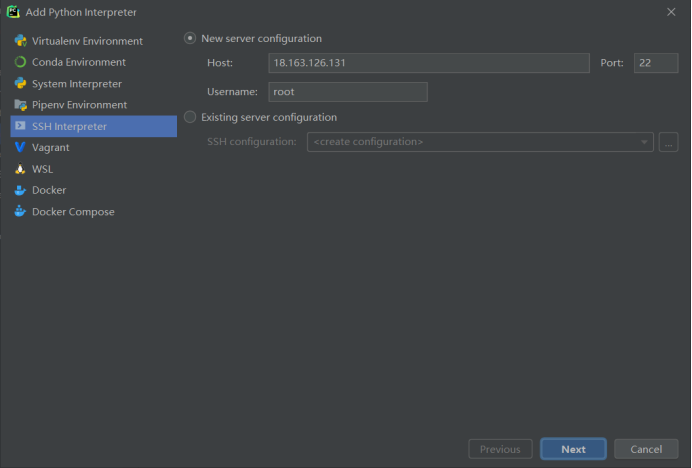This screenshot has height=468, width=692.
Task: Choose Conda Environment option
Action: 94,62
